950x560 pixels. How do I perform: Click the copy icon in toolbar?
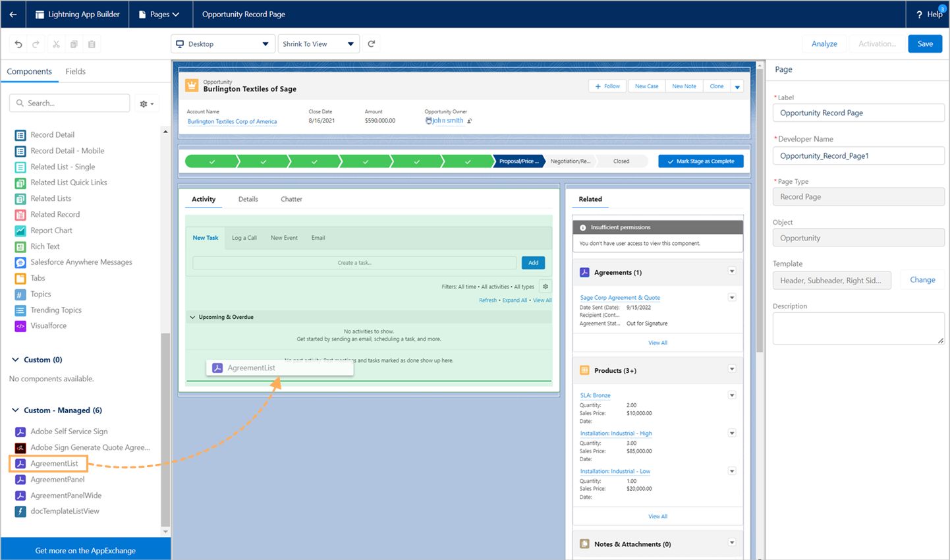pyautogui.click(x=74, y=44)
